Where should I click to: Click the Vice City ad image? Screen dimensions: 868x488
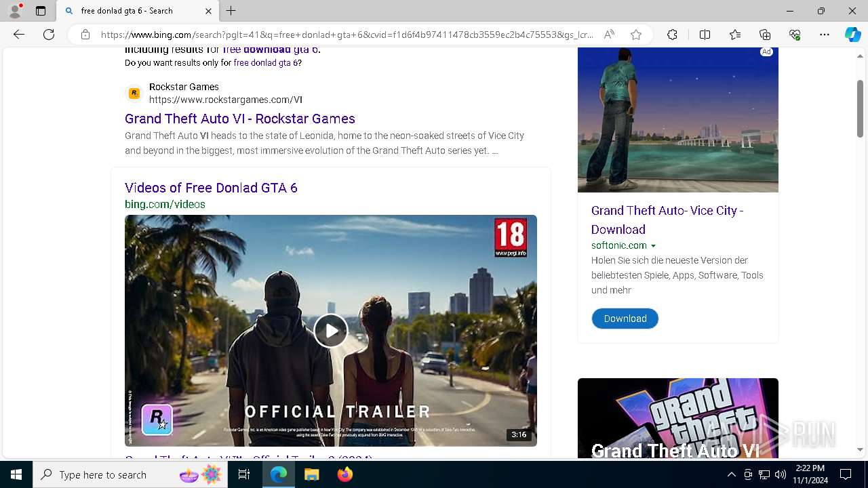tap(678, 120)
